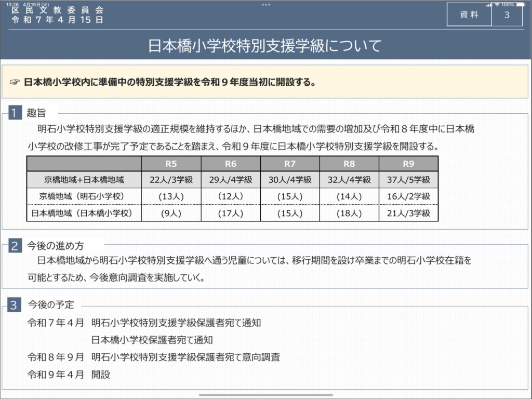Select the header text 区民文教委員会
532x399 pixels.
click(x=57, y=10)
